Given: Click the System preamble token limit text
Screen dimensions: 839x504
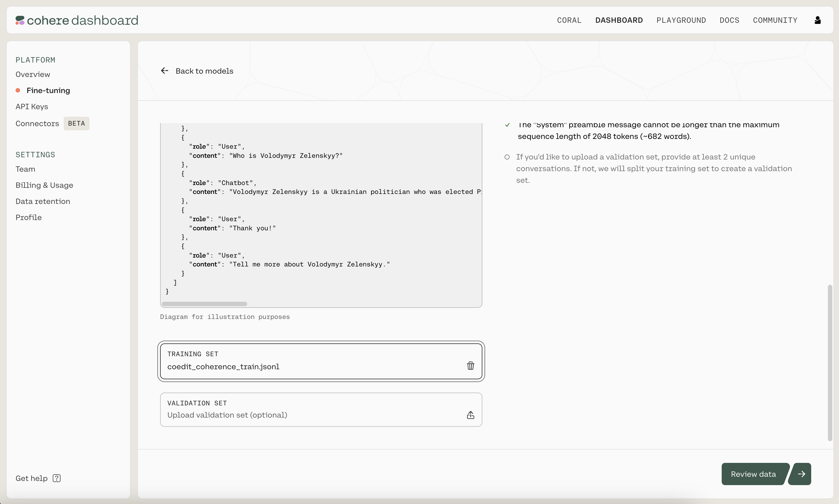Looking at the screenshot, I should click(648, 131).
